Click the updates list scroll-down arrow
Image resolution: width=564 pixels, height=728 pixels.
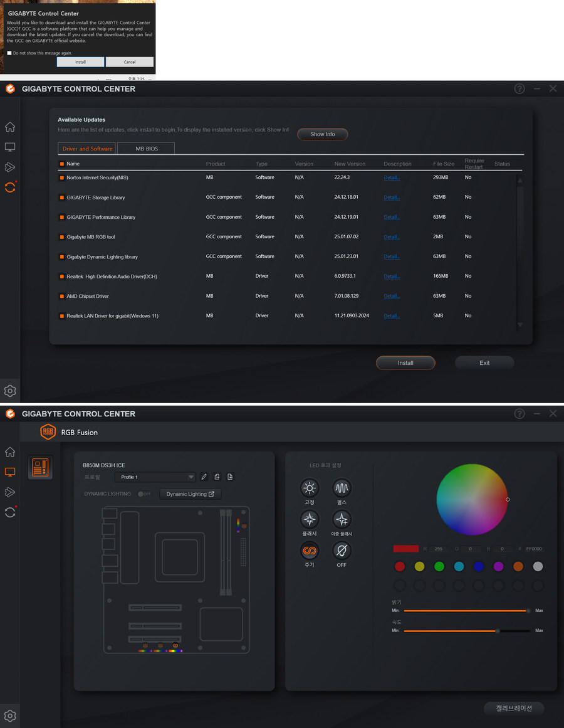(520, 325)
